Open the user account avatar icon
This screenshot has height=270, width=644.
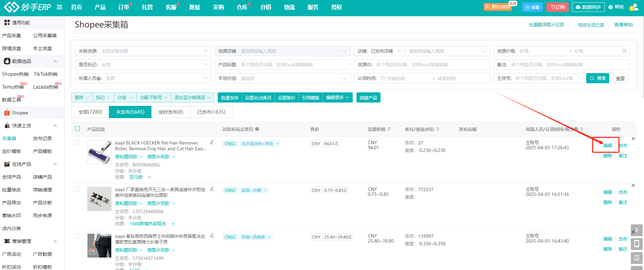click(x=634, y=7)
